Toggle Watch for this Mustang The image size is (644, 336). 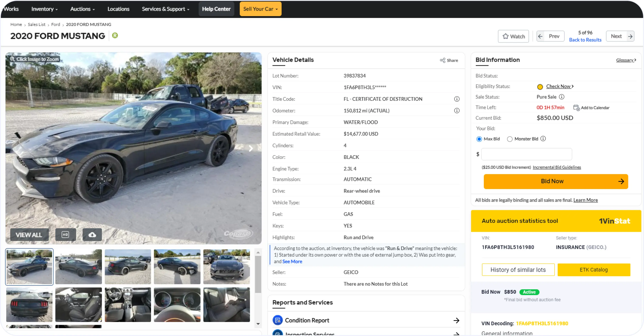513,36
